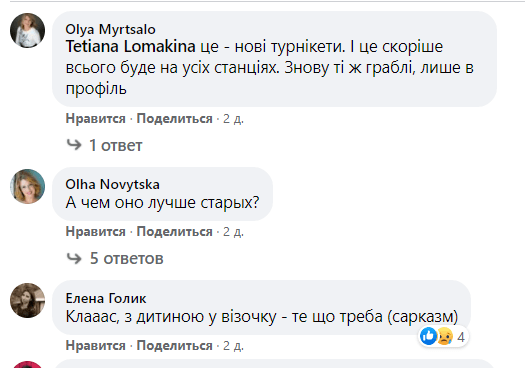528x368 pixels.
Task: Open the tagged Tetiana Lomakina profile link
Action: click(130, 46)
